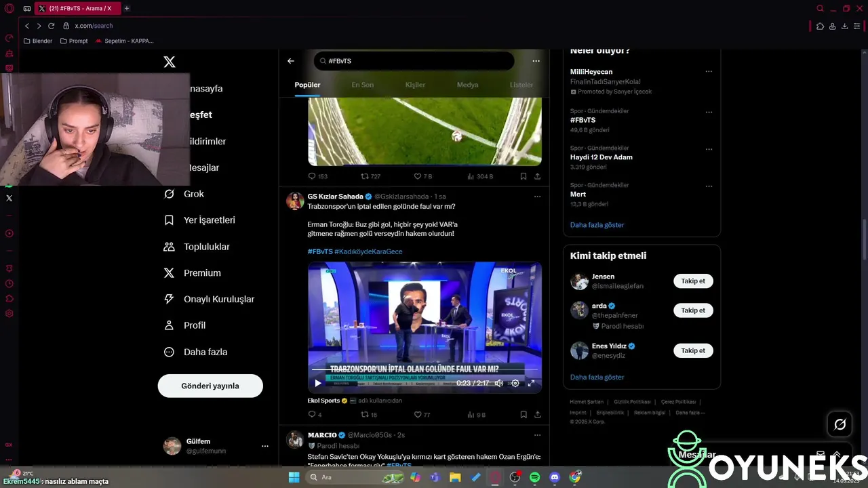Open new browser tab
The width and height of the screenshot is (868, 488).
click(x=127, y=9)
